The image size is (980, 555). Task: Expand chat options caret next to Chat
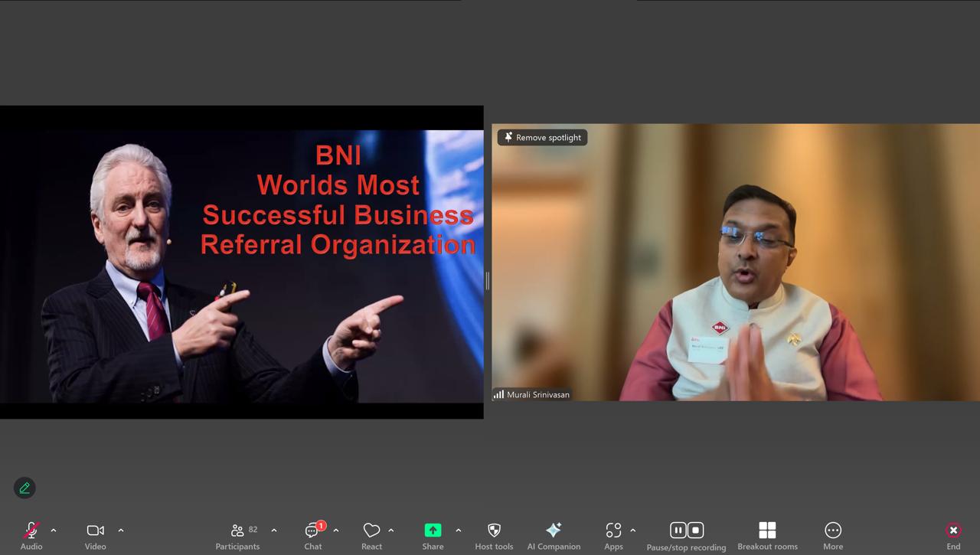[336, 531]
